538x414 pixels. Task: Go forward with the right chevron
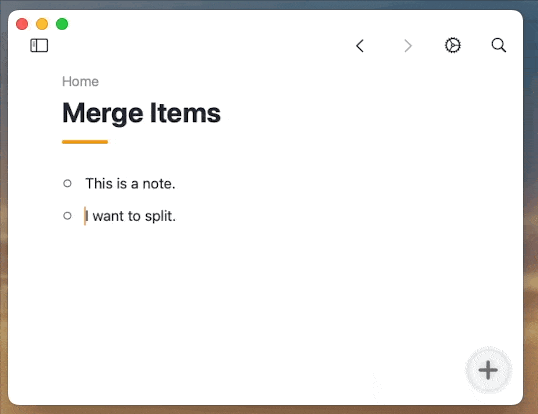pyautogui.click(x=408, y=46)
